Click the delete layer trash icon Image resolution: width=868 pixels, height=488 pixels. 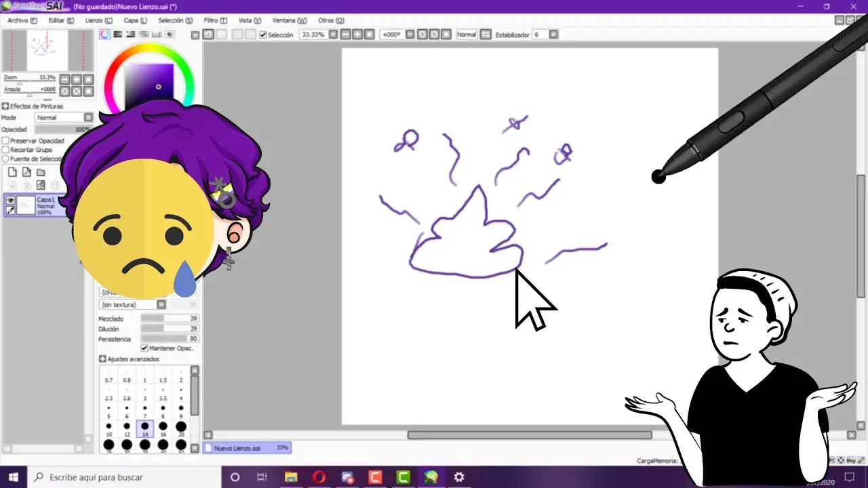coord(55,185)
